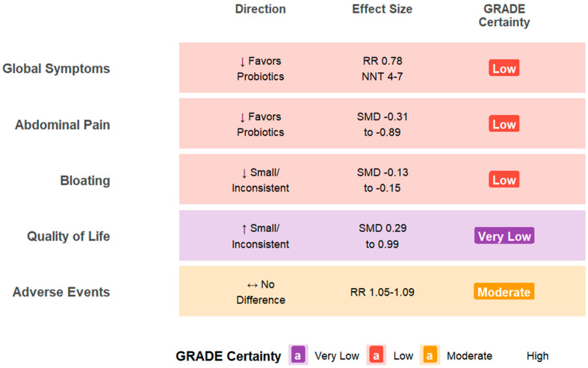Click the Moderate certainty badge
The height and width of the screenshot is (368, 588).
(x=504, y=292)
